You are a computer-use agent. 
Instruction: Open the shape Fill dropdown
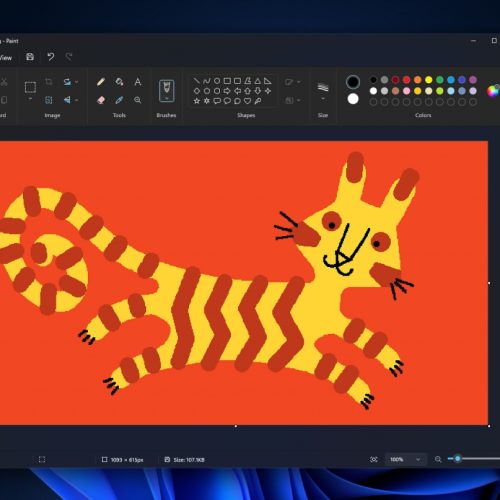(293, 100)
